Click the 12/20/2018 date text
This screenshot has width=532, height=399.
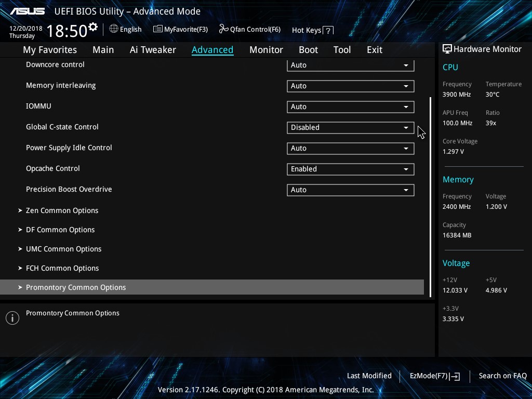(x=26, y=29)
